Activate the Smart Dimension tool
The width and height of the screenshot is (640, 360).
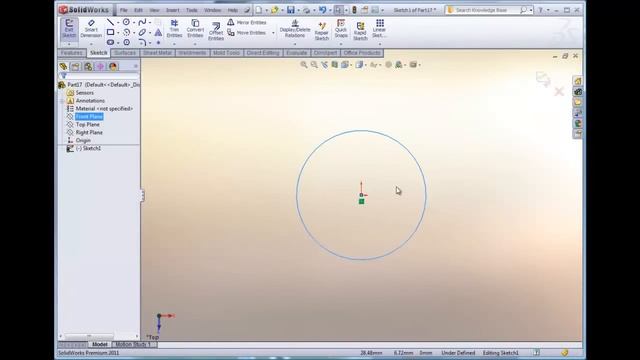(x=91, y=29)
